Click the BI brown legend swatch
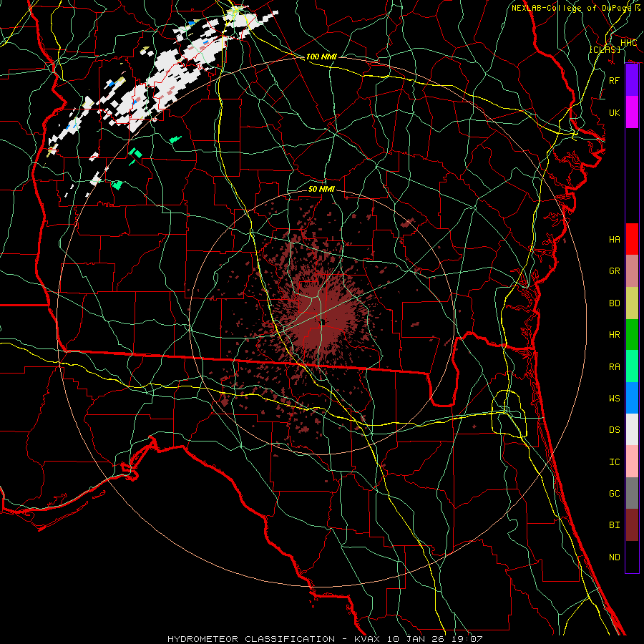Image resolution: width=644 pixels, height=644 pixels. [632, 525]
